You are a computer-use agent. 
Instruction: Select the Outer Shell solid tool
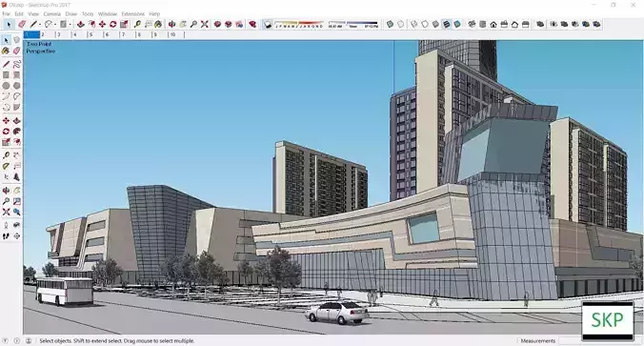(x=540, y=24)
